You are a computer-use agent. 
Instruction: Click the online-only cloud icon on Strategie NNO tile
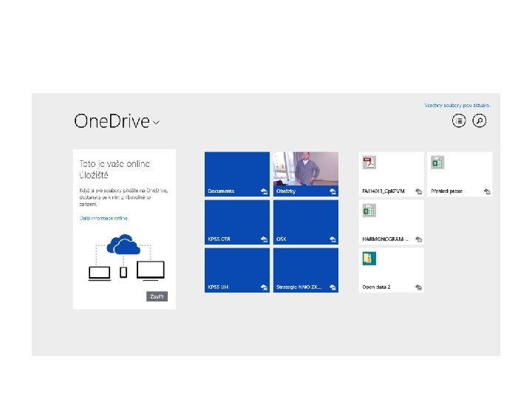[x=332, y=287]
